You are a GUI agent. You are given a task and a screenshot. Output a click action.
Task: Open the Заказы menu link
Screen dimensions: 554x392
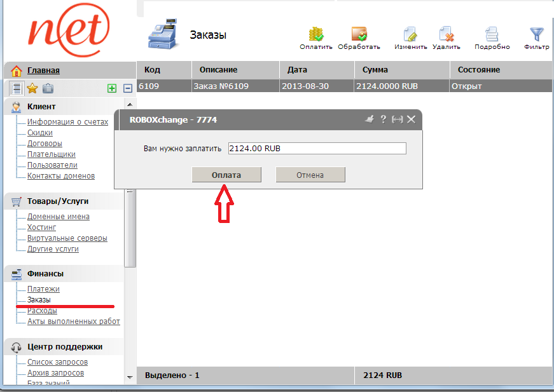(39, 300)
